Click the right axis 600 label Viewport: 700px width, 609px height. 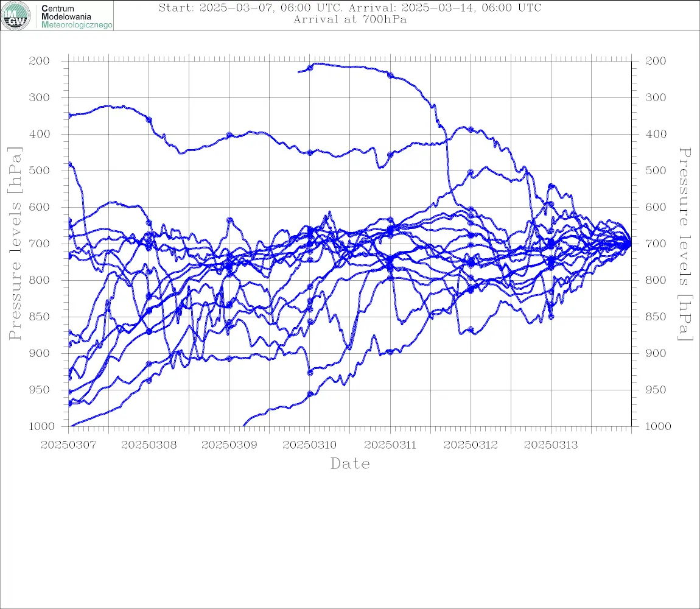[x=656, y=207]
